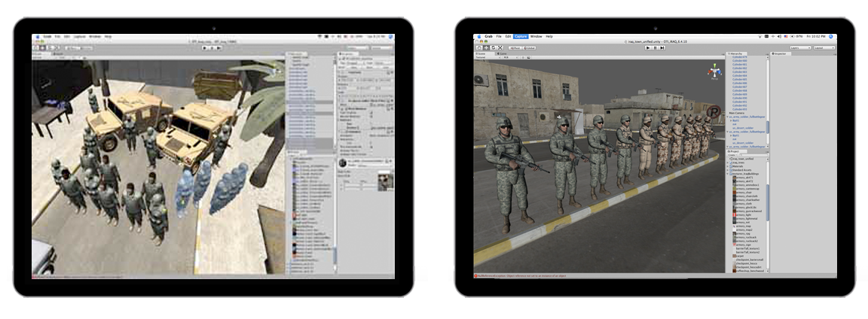This screenshot has height=319, width=868.
Task: Open Spotlight search on right screen menu bar
Action: tap(832, 36)
